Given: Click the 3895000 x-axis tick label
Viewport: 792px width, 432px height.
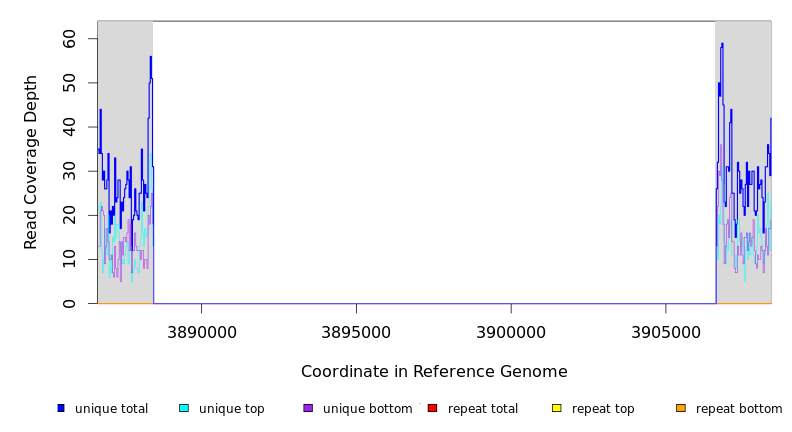Looking at the screenshot, I should [356, 331].
